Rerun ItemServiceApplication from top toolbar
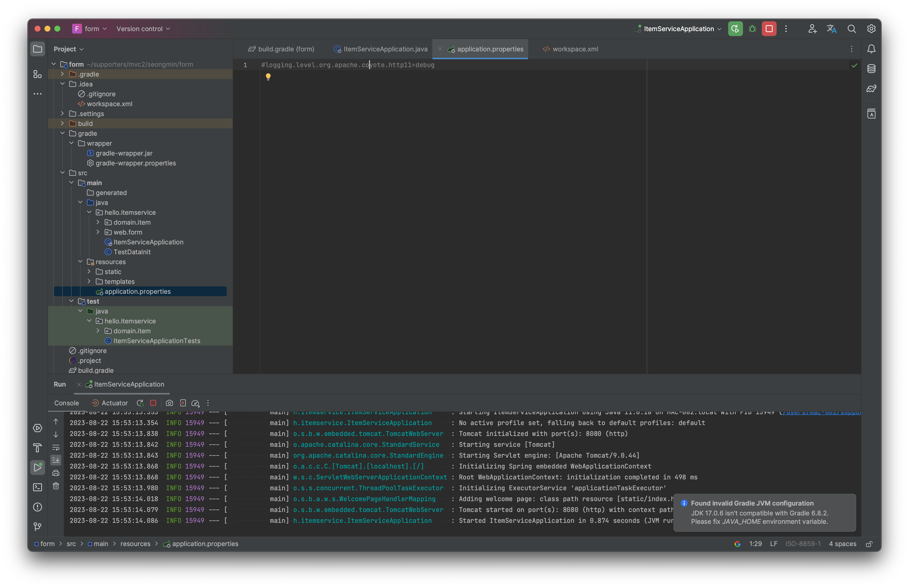Viewport: 909px width, 588px height. tap(735, 29)
